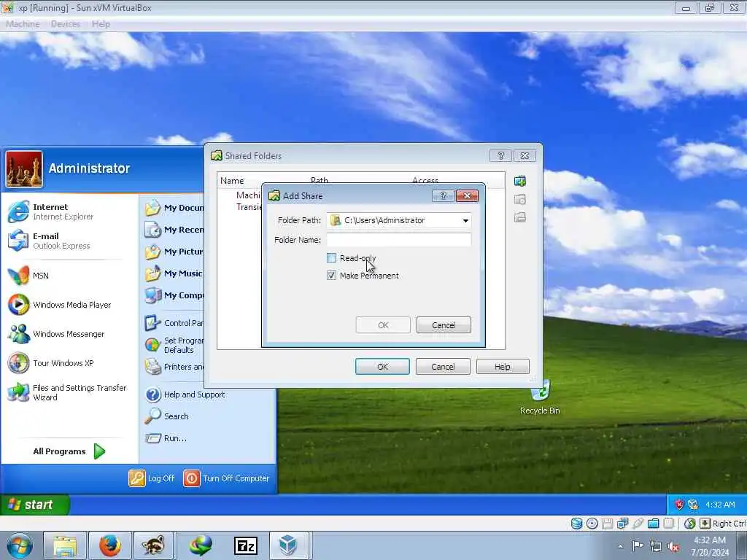This screenshot has width=747, height=560.
Task: Click the host clock showing 7/20/2024
Action: (x=709, y=547)
